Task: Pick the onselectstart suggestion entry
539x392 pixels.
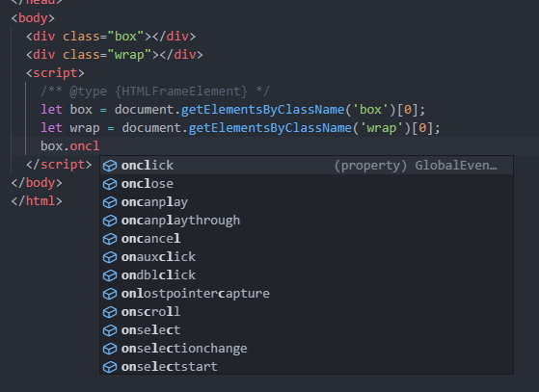Action: tap(307, 367)
